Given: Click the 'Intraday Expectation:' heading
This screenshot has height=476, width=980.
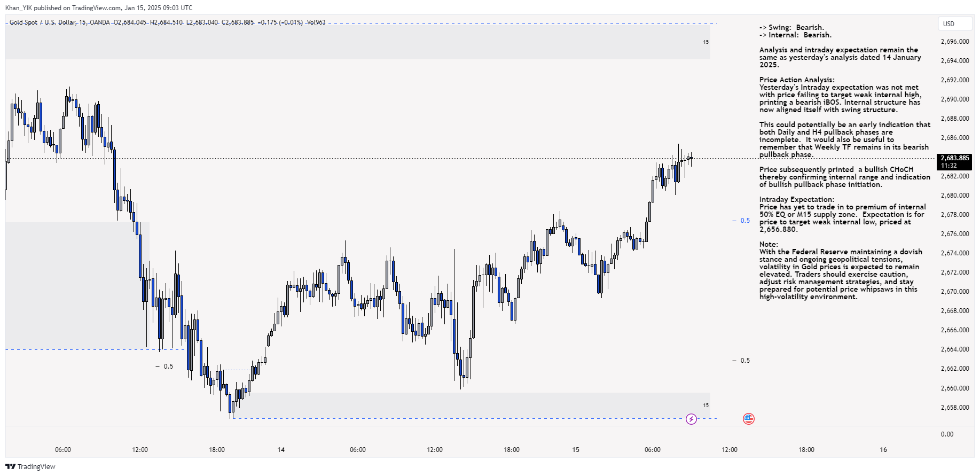Looking at the screenshot, I should pos(797,199).
